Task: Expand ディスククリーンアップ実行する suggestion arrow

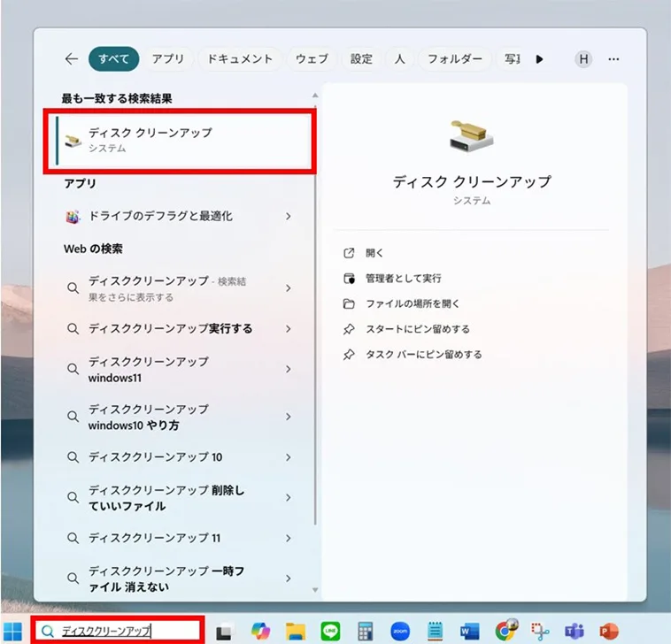Action: coord(289,328)
